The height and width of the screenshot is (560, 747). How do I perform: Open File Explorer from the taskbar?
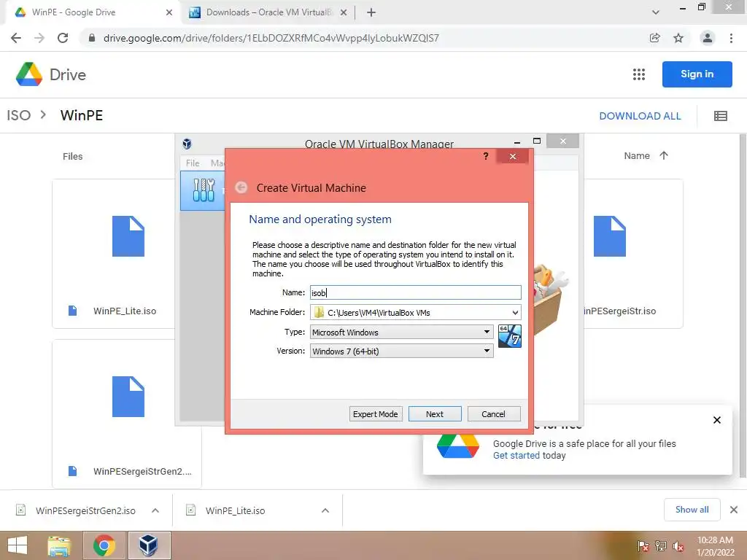pos(59,545)
